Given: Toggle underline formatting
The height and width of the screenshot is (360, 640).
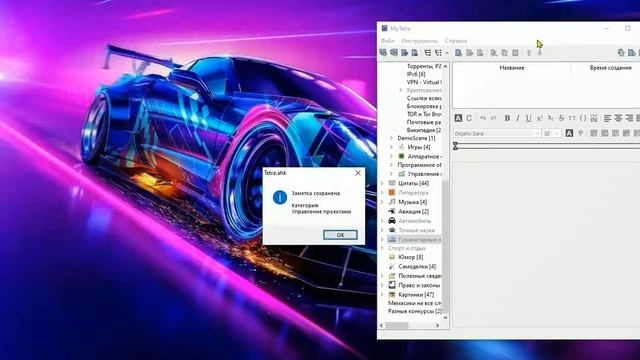Looking at the screenshot, I should click(529, 118).
